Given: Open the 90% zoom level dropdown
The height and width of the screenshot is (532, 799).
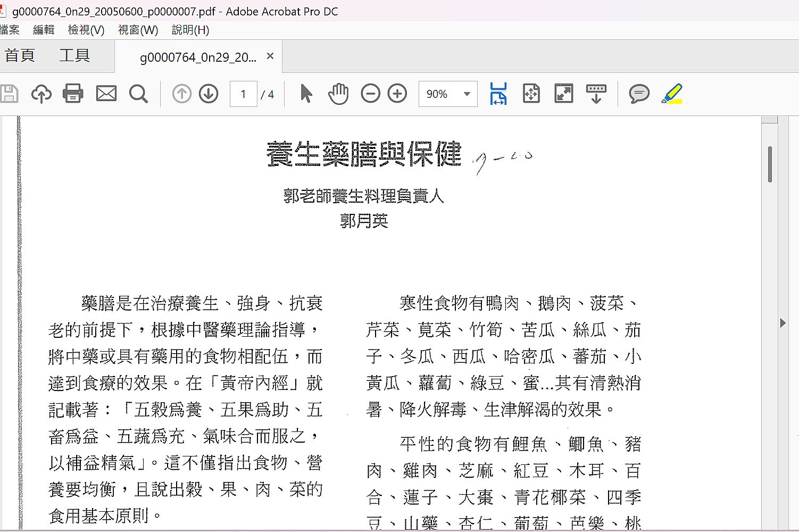Looking at the screenshot, I should pyautogui.click(x=467, y=94).
